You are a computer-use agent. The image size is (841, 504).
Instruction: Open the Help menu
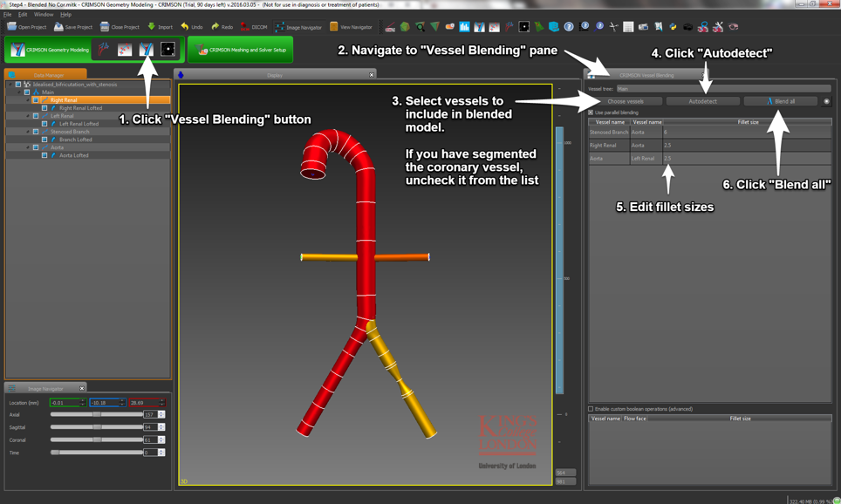click(x=65, y=15)
